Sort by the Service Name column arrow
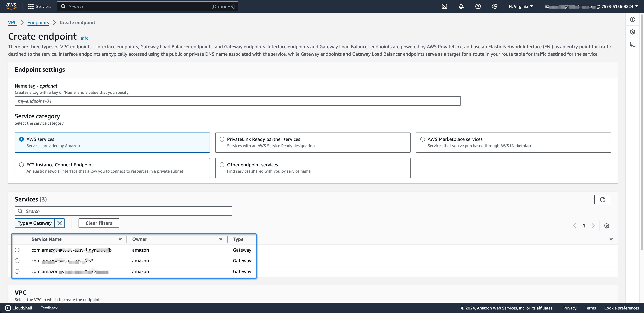The height and width of the screenshot is (313, 644). 120,239
